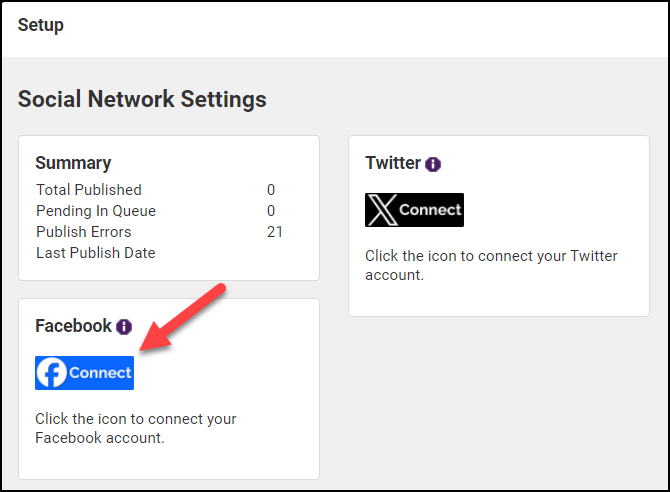Click the Publish Errors label
This screenshot has height=492, width=670.
tap(84, 232)
